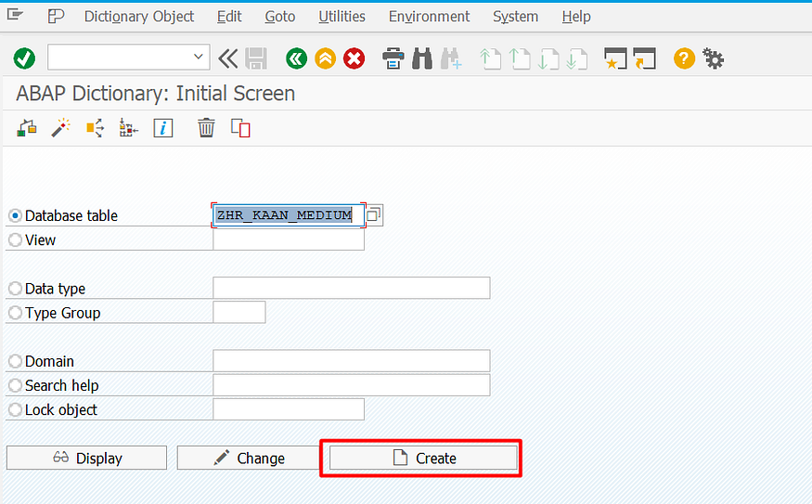Click the Delete trash can icon

click(206, 127)
